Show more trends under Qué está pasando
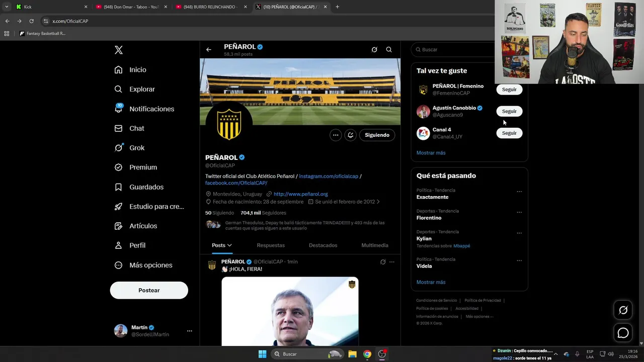This screenshot has width=644, height=362. [x=431, y=282]
